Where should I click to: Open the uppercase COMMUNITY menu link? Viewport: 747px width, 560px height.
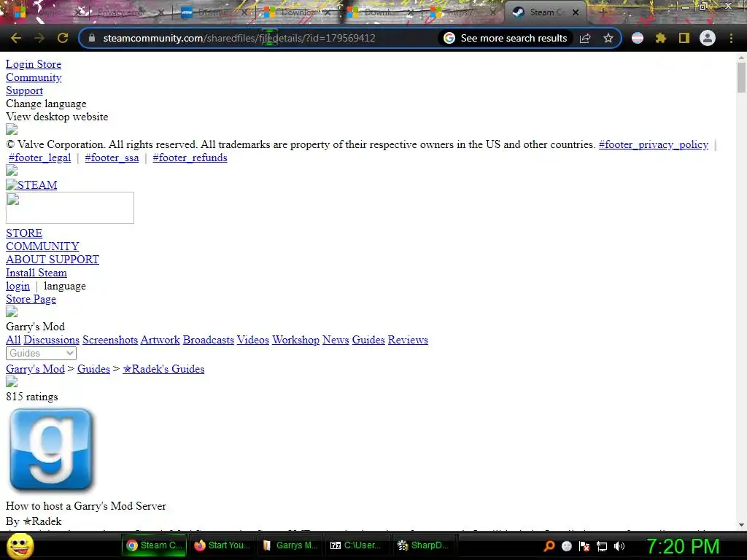tap(42, 246)
